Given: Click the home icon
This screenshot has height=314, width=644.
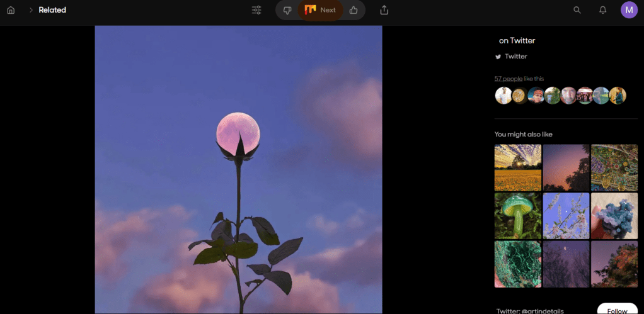Looking at the screenshot, I should tap(11, 10).
